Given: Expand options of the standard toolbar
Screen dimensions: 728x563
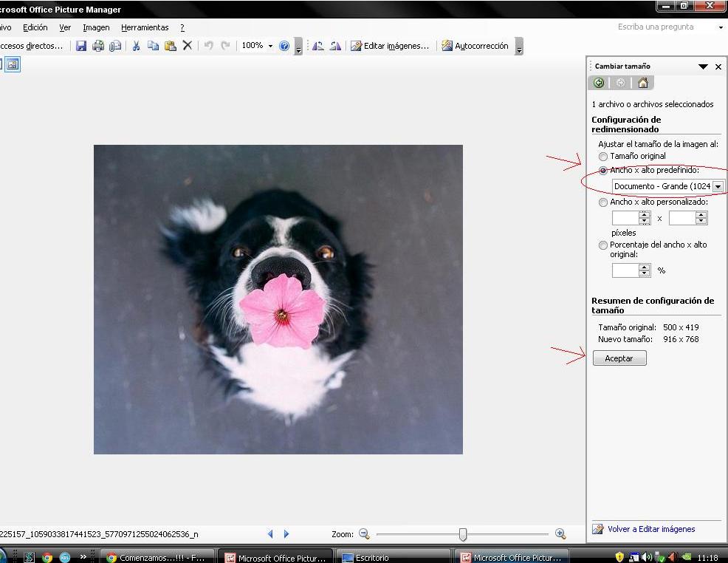Looking at the screenshot, I should tap(298, 46).
